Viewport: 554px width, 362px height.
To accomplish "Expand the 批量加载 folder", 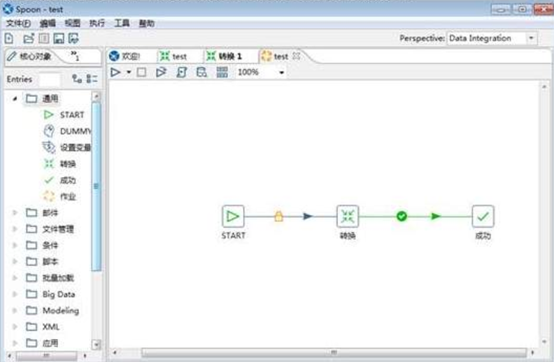I will coord(15,278).
